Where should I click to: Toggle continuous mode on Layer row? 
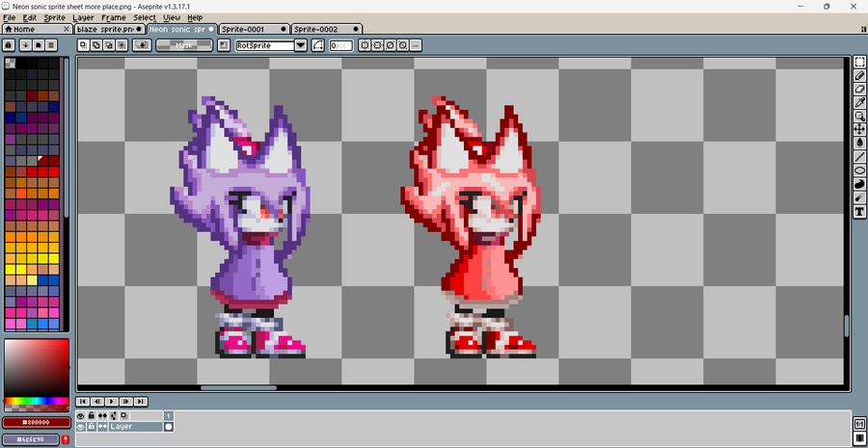pos(102,427)
